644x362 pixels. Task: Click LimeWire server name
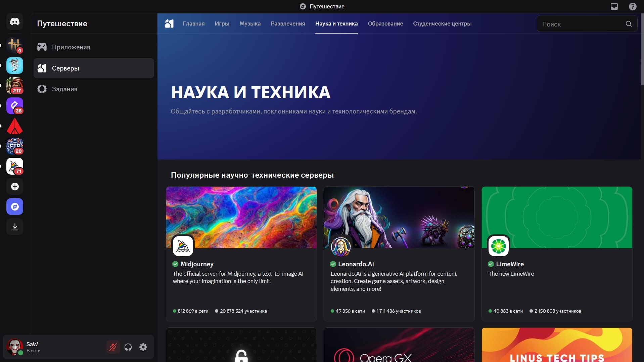click(x=510, y=264)
